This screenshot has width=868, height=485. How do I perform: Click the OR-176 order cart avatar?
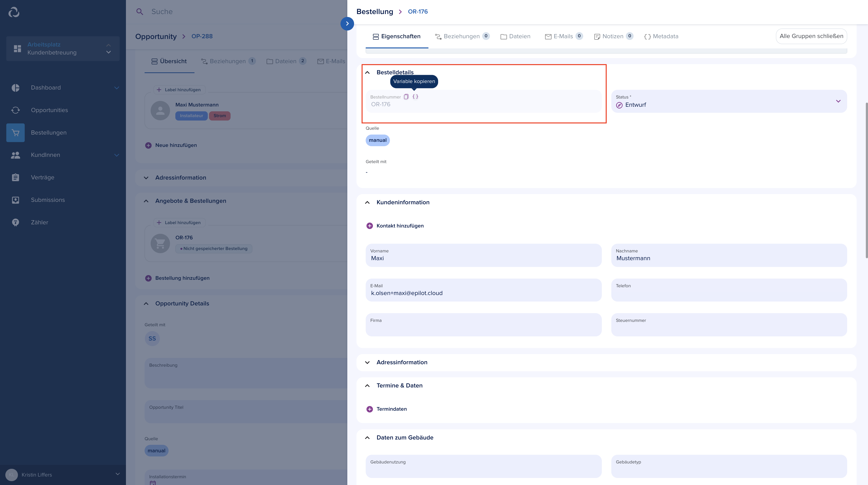tap(160, 243)
